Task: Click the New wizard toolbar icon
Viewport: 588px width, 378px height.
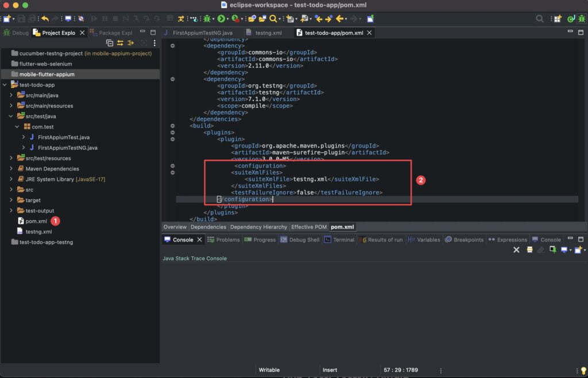Action: click(x=6, y=18)
